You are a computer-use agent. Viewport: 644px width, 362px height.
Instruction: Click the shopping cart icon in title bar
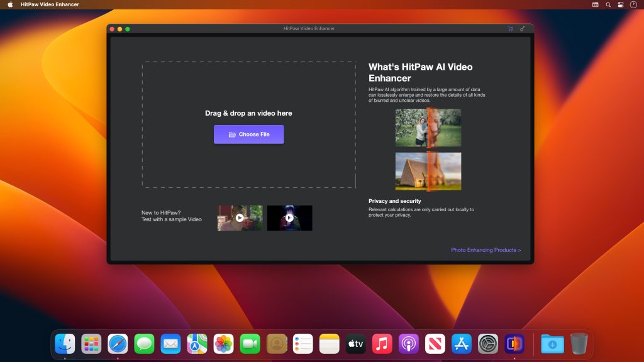(x=510, y=29)
